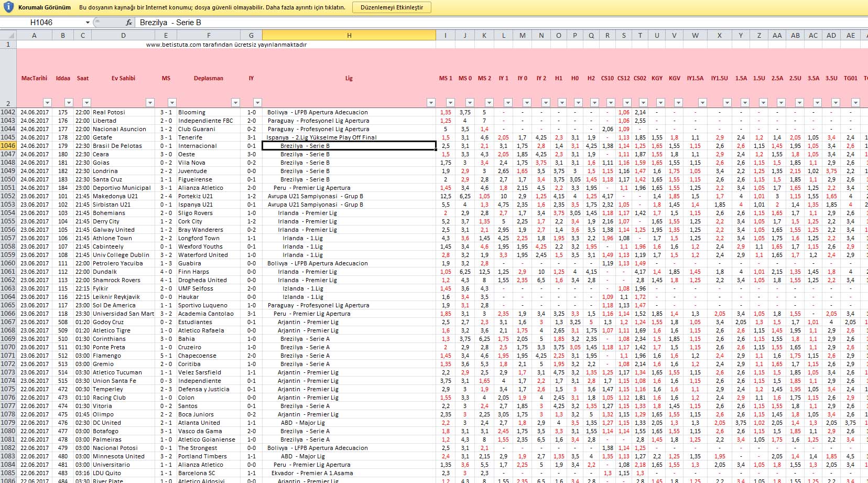Screen dimensions: 868x483
Task: Click the DC United cell
Action: click(x=123, y=423)
